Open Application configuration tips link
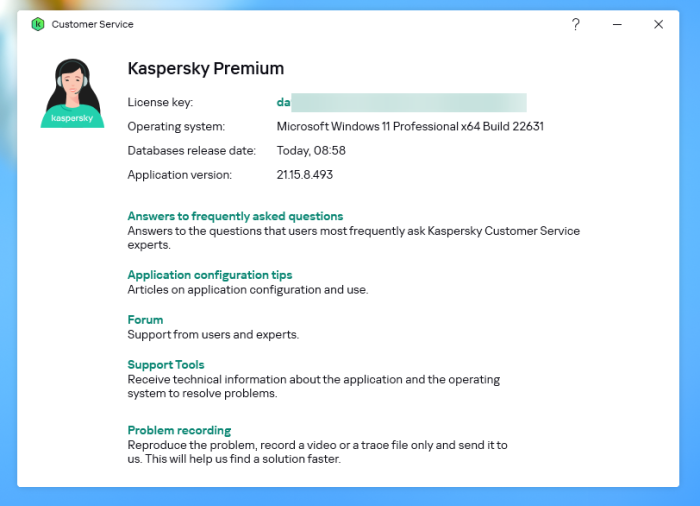The height and width of the screenshot is (506, 700). 209,275
